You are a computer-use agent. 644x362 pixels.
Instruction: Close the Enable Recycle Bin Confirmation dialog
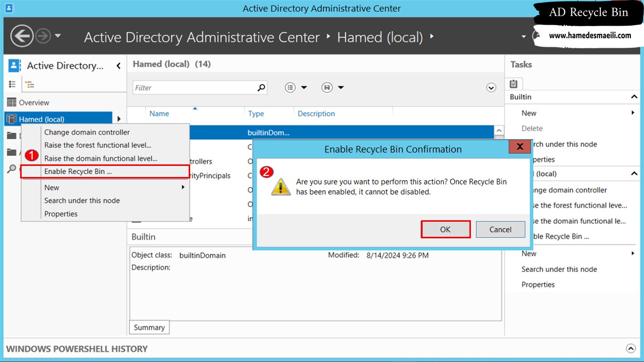coord(520,147)
